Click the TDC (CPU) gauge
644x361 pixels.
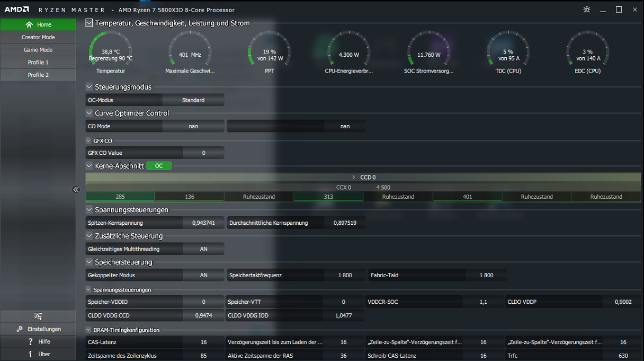point(508,52)
